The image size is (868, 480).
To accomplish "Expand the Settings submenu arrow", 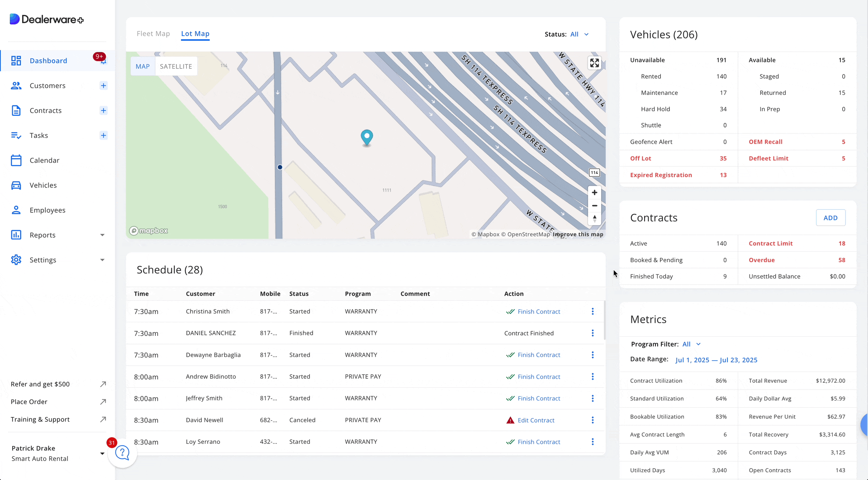I will point(102,260).
